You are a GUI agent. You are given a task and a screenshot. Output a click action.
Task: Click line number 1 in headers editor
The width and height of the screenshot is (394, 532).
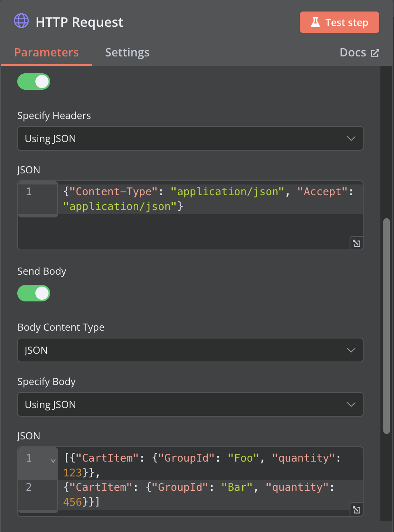point(29,191)
